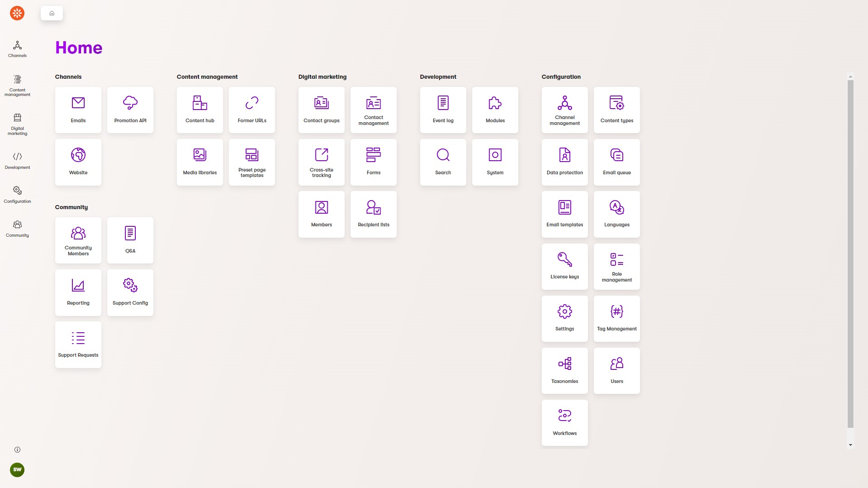Image resolution: width=868 pixels, height=488 pixels.
Task: Click the vertical scrollbar thumb
Action: [850, 254]
